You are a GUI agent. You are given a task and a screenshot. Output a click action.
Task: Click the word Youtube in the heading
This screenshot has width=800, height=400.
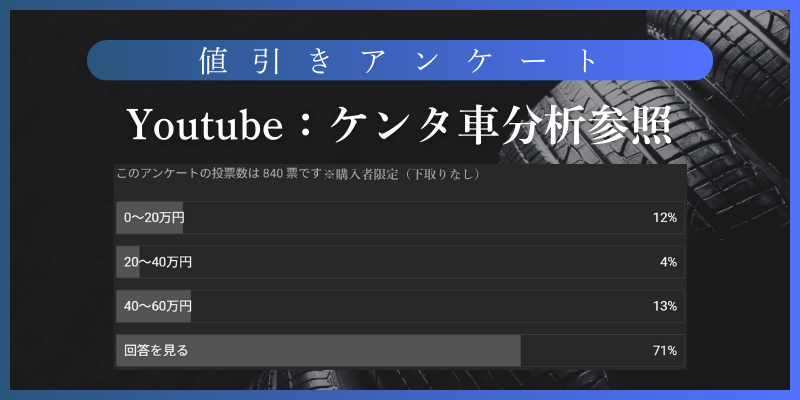point(205,127)
